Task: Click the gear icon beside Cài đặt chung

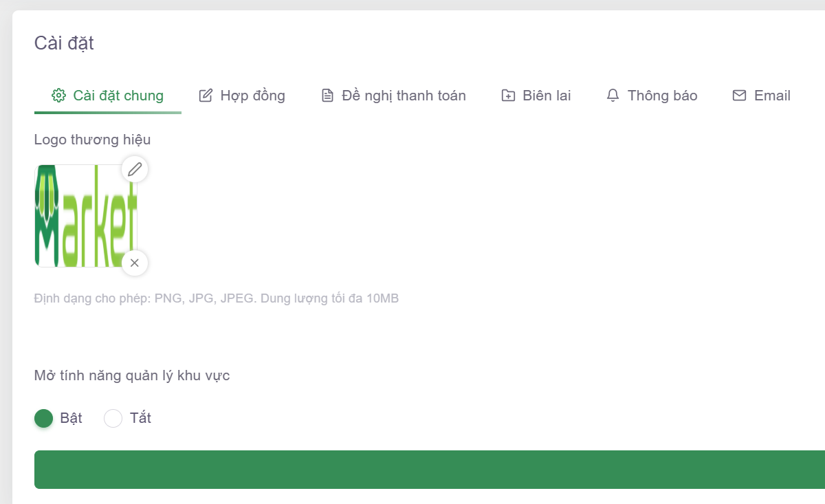Action: click(58, 96)
